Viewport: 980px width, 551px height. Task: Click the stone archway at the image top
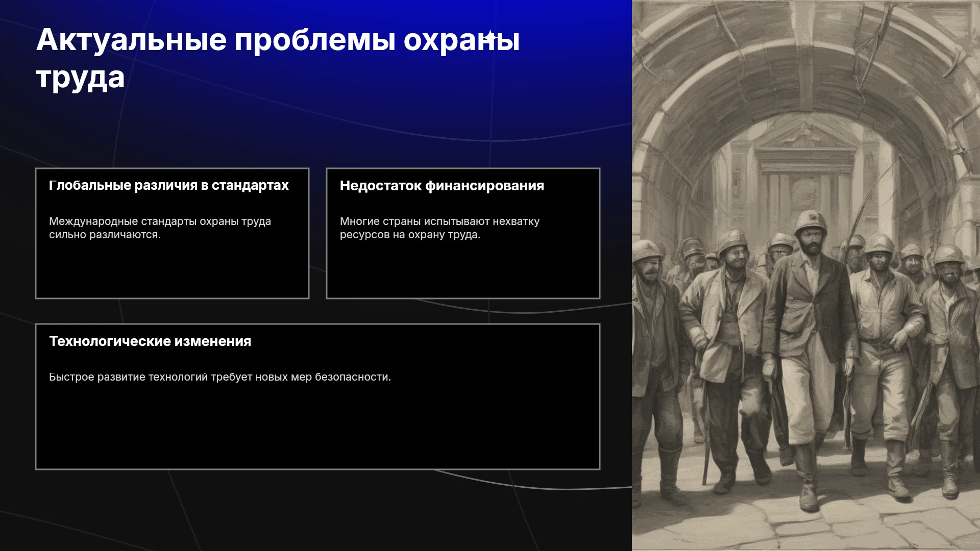[x=806, y=56]
